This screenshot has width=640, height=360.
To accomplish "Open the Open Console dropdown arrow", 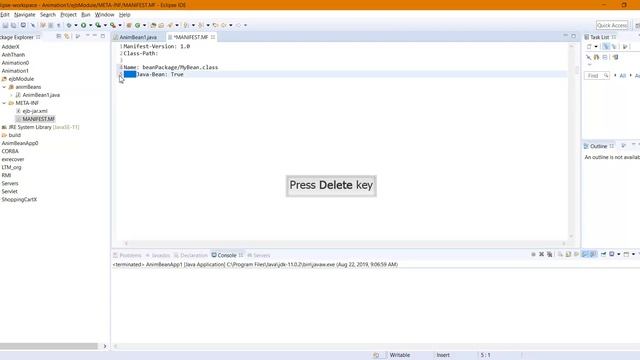I will [x=633, y=254].
